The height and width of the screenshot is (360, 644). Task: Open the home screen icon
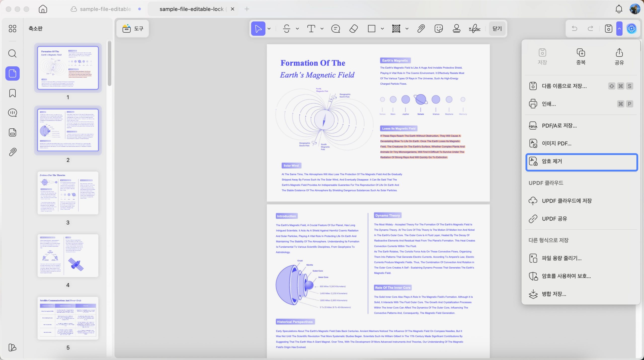pos(43,9)
